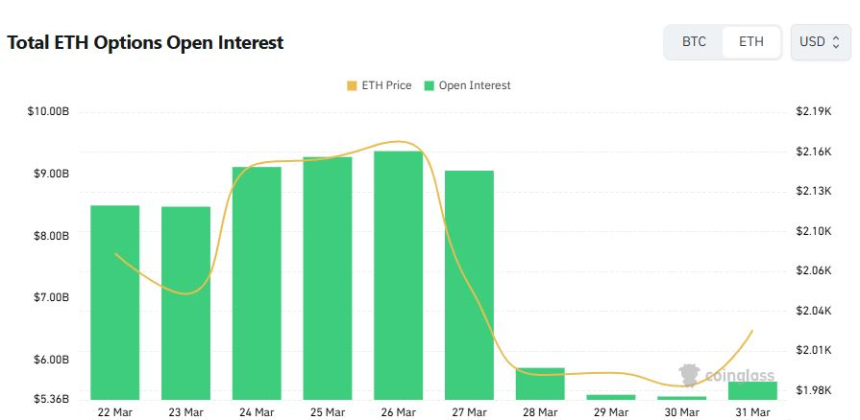Click the 23 Mar open interest bar

(186, 302)
